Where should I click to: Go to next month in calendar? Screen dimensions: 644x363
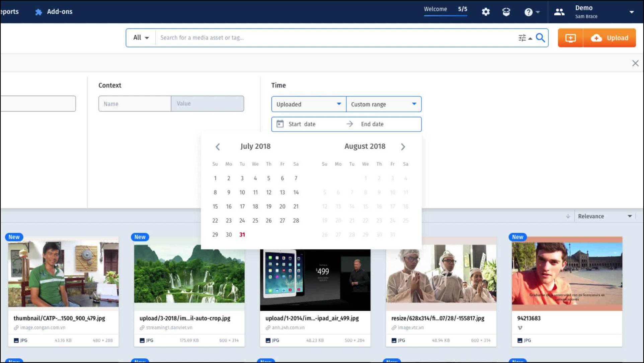[403, 147]
